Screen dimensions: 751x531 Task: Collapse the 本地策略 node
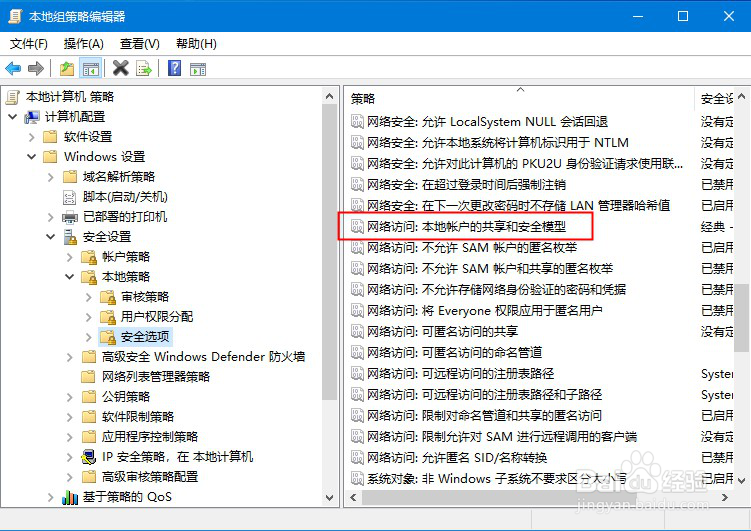(70, 277)
